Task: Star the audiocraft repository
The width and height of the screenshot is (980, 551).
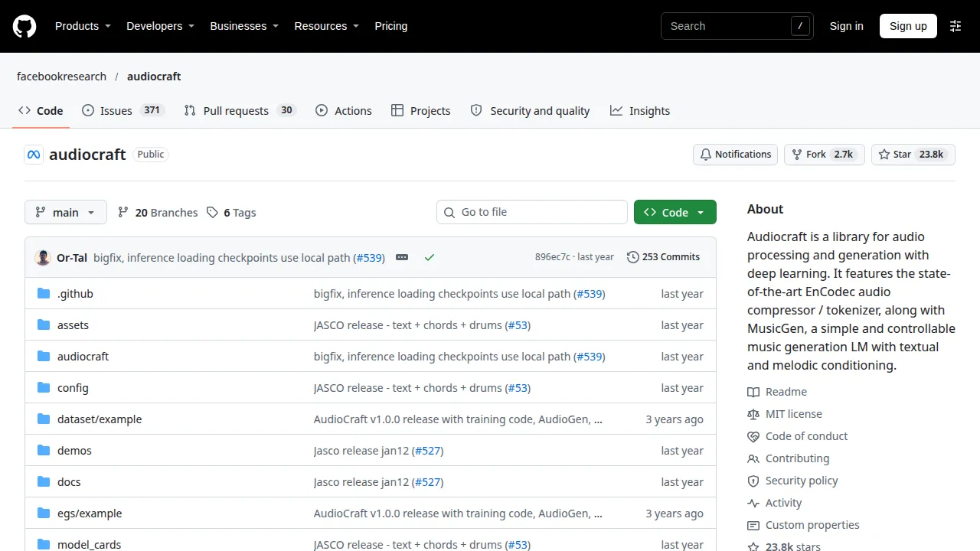Action: tap(913, 155)
